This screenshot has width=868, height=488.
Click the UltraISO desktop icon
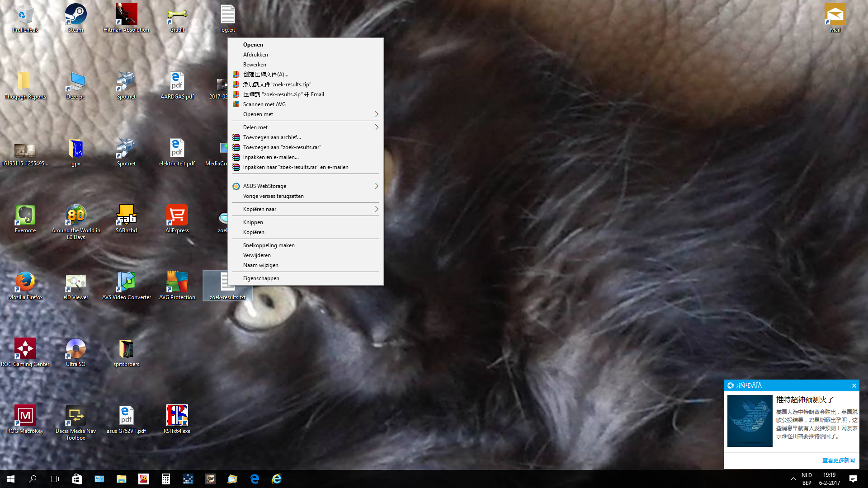pyautogui.click(x=75, y=349)
